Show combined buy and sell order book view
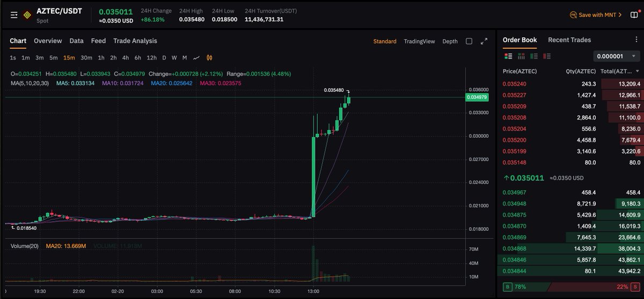644x299 pixels. (x=508, y=56)
